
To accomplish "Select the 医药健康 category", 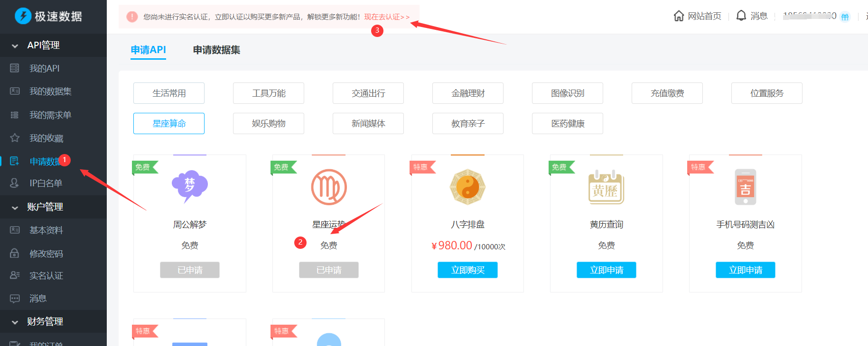I will point(568,123).
